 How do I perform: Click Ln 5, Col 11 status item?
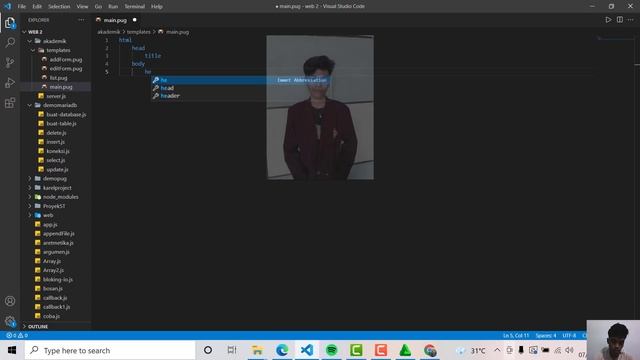tap(516, 336)
